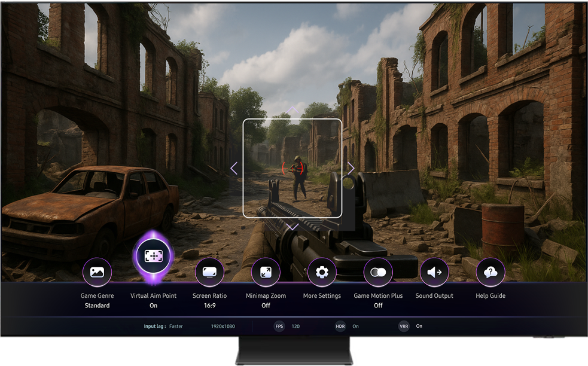
Task: Click the Virtual Aim Point crosshair icon
Action: tap(153, 255)
